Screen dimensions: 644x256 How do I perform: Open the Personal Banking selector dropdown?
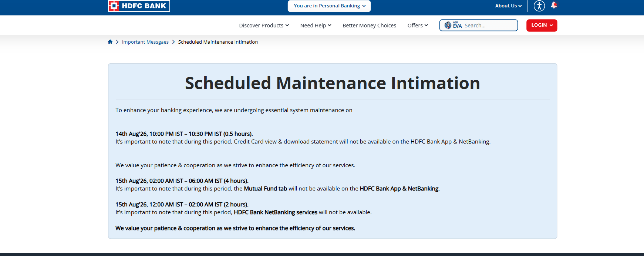pos(329,6)
